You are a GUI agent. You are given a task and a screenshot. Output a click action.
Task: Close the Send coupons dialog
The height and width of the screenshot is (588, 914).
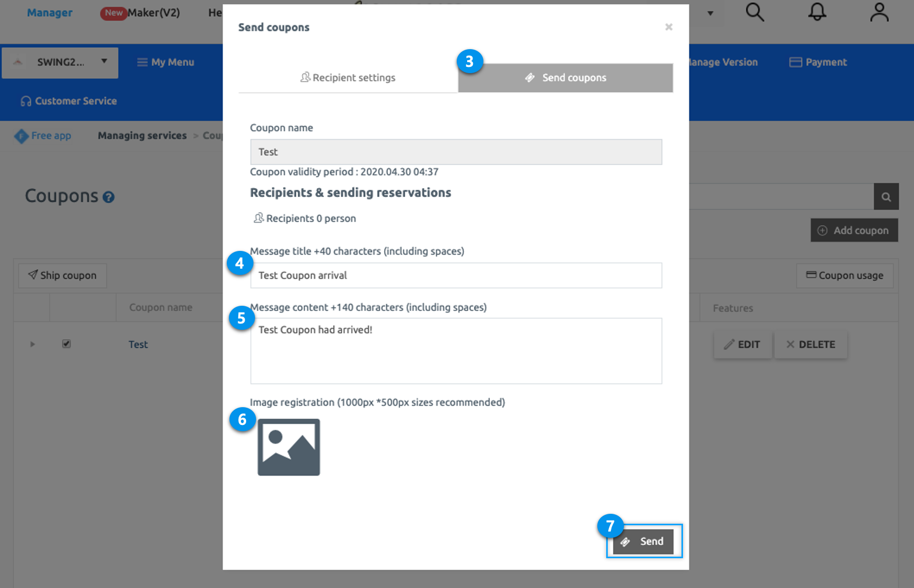pos(668,27)
